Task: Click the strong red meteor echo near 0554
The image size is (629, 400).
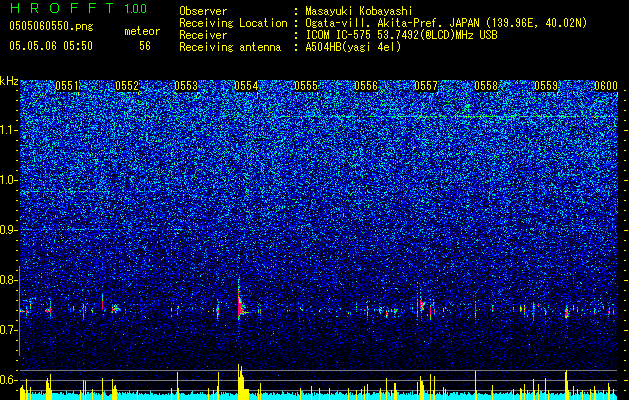Action: (240, 308)
